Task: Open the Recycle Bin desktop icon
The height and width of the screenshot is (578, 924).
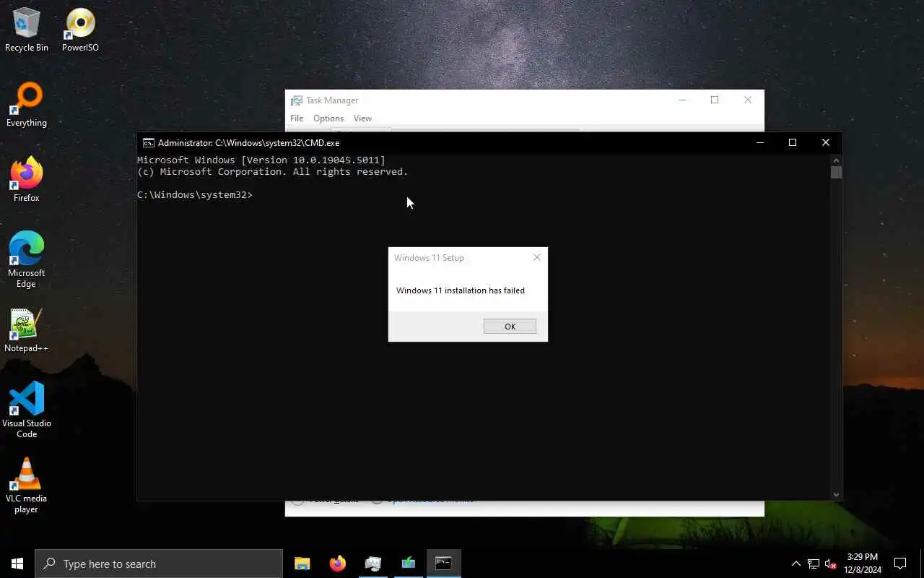Action: coord(27,30)
